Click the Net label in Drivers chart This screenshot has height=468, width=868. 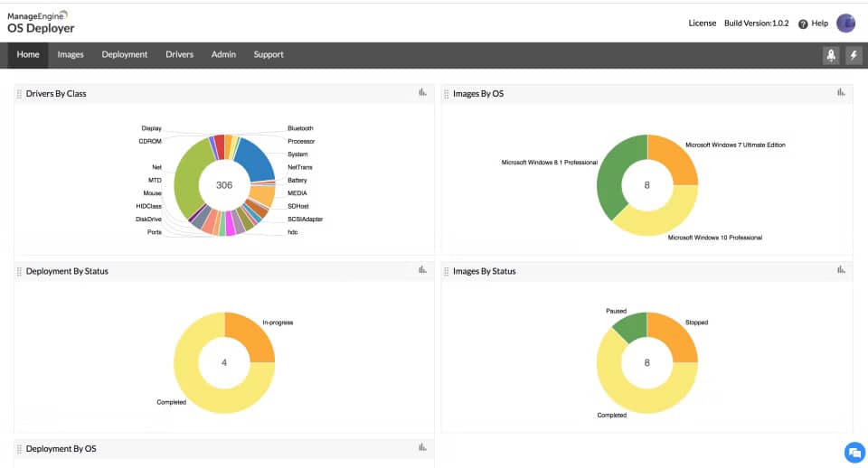(156, 167)
